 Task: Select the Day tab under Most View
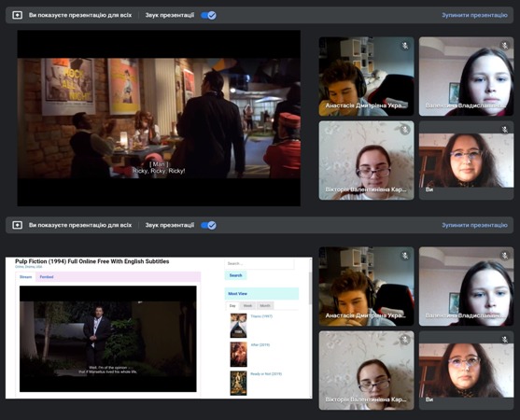tap(232, 305)
